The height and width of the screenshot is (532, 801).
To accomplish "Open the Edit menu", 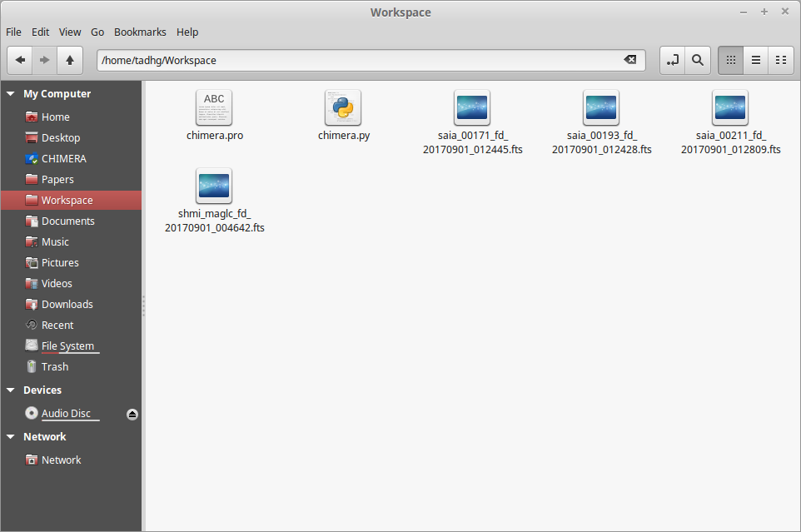I will point(40,32).
